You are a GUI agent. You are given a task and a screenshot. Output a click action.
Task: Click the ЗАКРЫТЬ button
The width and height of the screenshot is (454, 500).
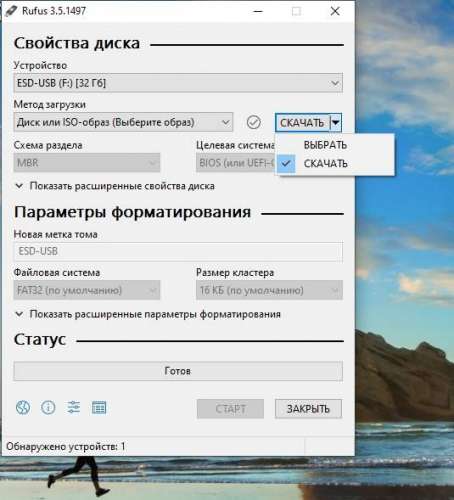(x=308, y=409)
